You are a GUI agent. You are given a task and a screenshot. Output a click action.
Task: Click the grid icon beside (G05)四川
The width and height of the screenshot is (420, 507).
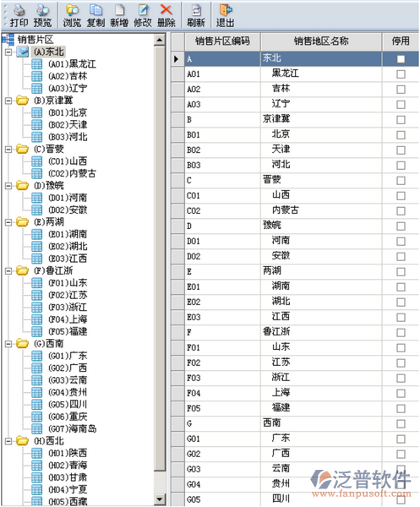(37, 404)
